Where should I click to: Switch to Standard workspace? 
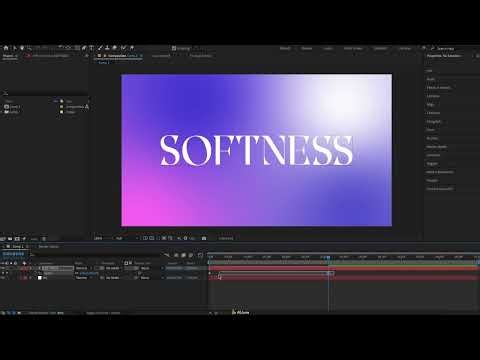(380, 48)
